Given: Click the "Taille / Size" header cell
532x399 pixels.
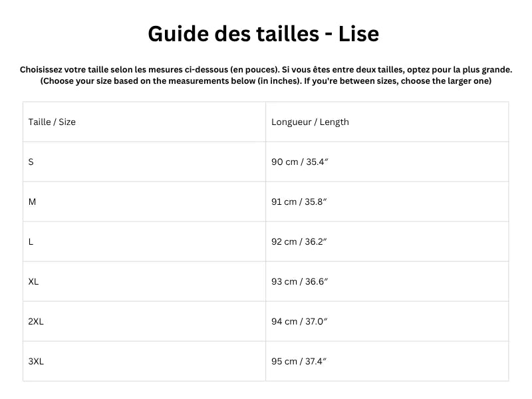Looking at the screenshot, I should [52, 122].
